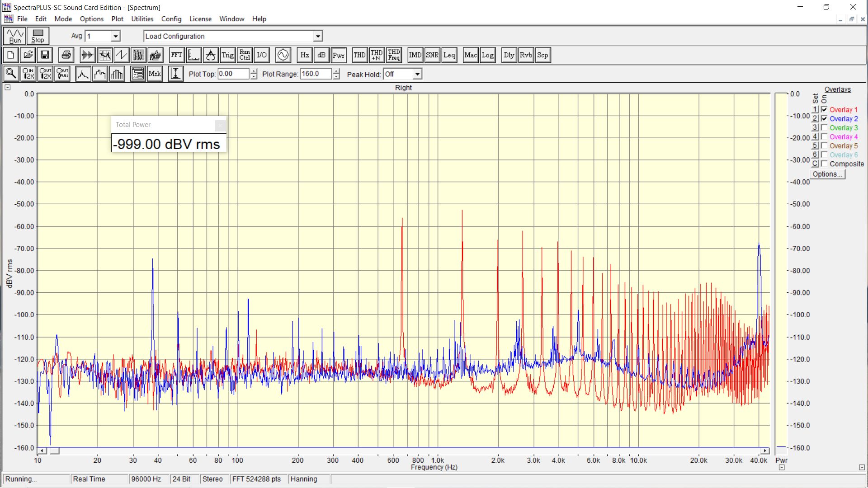Enable the Composite overlay checkbox

[824, 164]
